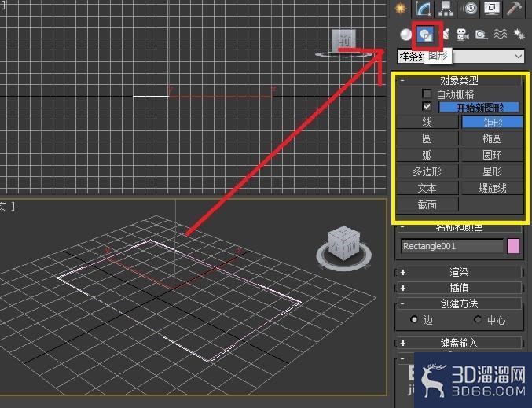532x408 pixels.
Task: Choose the 椭圆 shape button
Action: [x=493, y=138]
